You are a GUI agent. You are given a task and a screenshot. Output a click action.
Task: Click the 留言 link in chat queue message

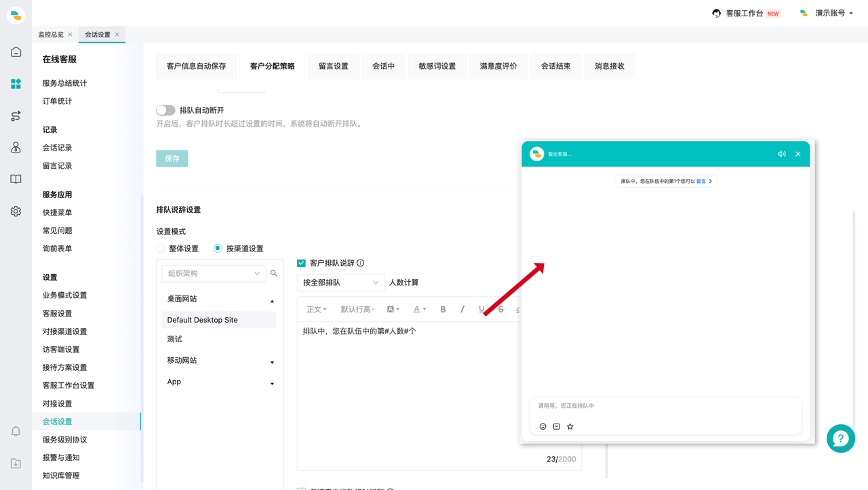(x=701, y=181)
